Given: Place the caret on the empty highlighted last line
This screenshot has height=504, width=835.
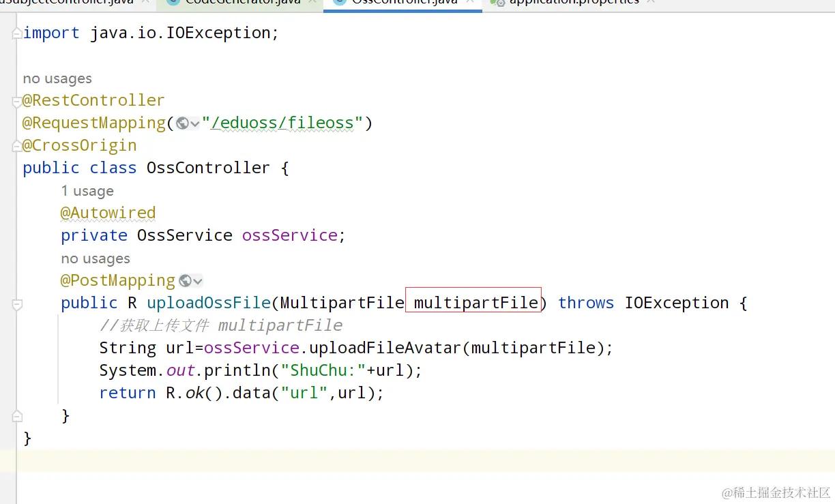Looking at the screenshot, I should point(417,460).
